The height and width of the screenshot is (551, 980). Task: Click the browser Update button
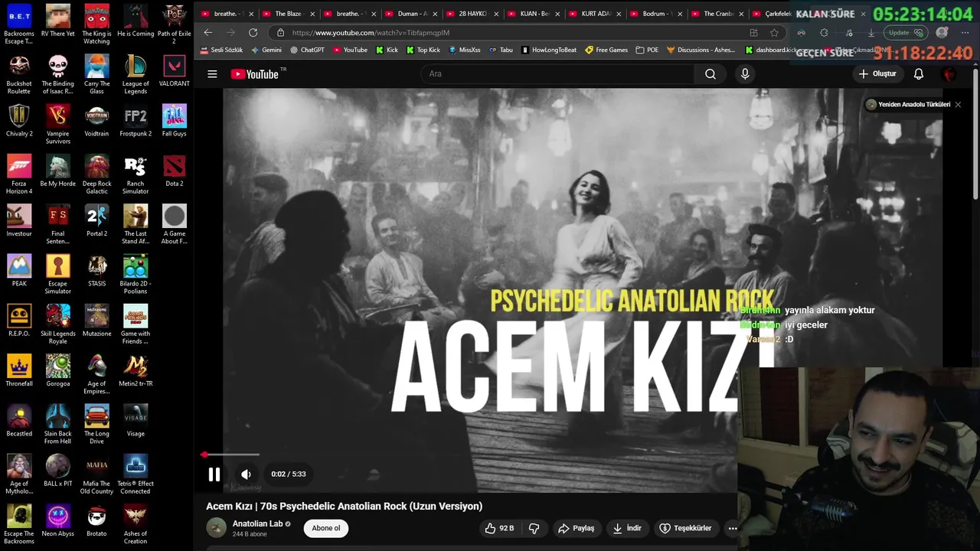[906, 33]
